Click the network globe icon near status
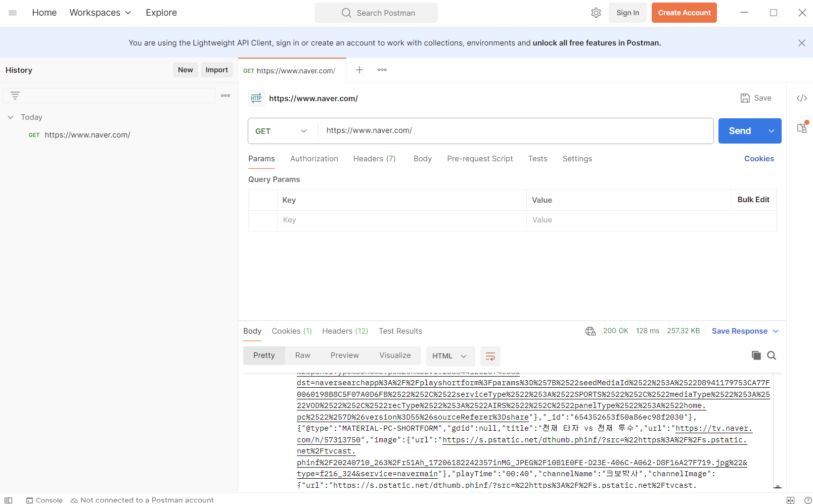The width and height of the screenshot is (813, 504). click(x=591, y=331)
